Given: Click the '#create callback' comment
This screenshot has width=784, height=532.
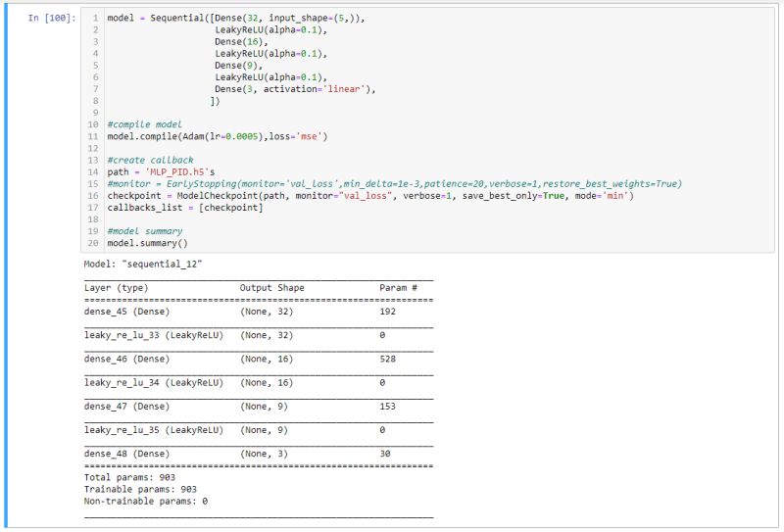Looking at the screenshot, I should click(x=150, y=160).
